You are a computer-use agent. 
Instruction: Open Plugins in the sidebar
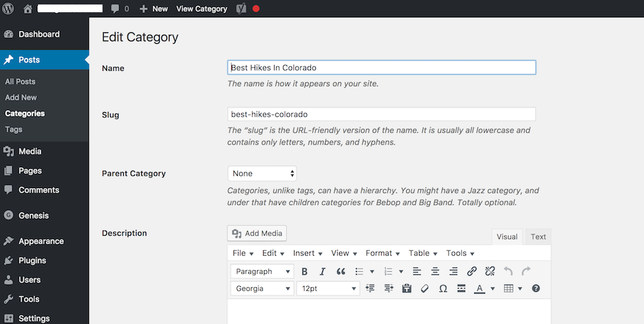[44, 261]
